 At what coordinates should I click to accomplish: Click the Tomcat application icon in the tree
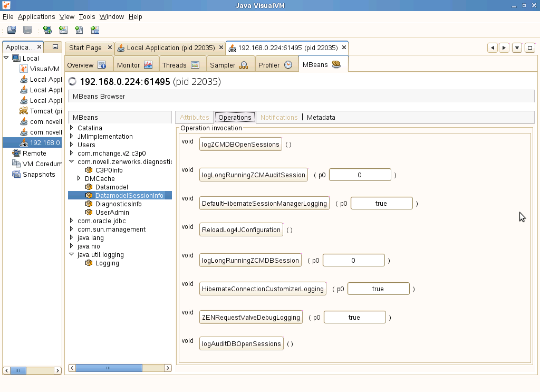pyautogui.click(x=24, y=111)
